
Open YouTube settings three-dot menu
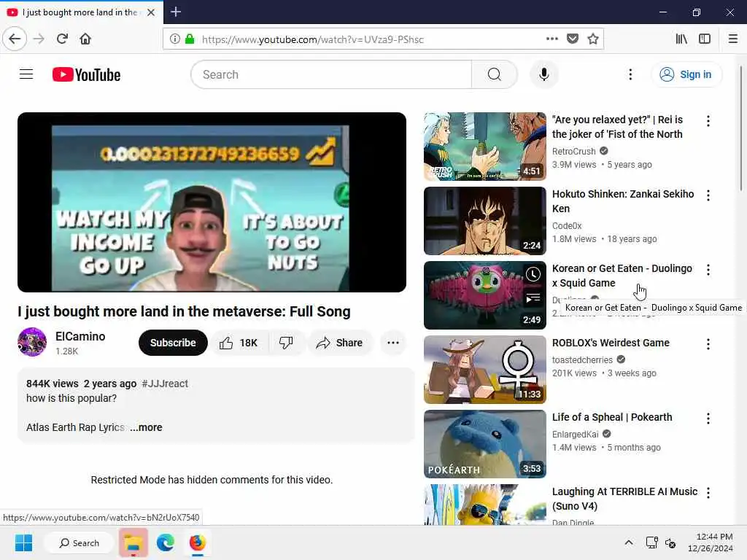[x=630, y=74]
